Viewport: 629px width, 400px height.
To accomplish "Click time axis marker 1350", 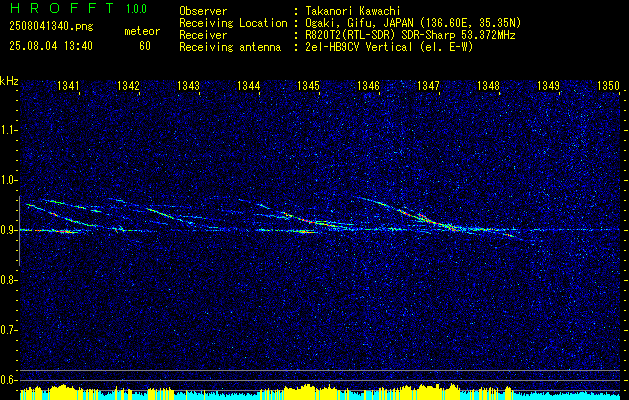I will click(x=609, y=85).
